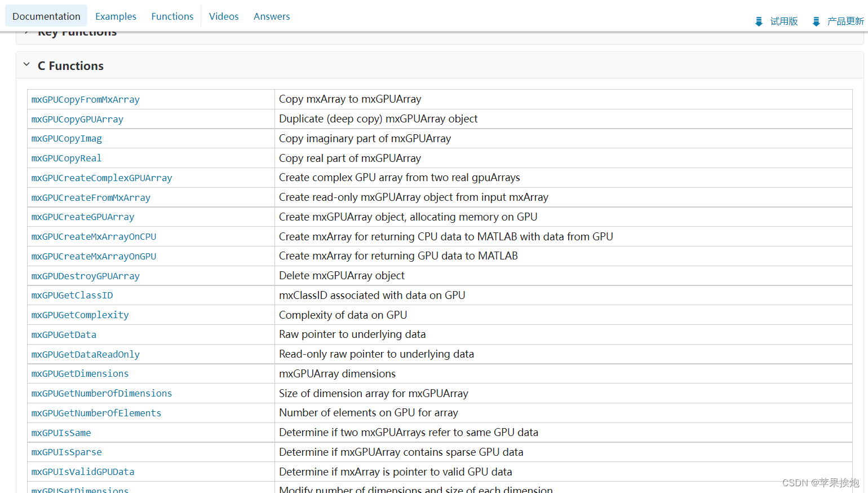Click 'Create mxGPUArray object, allocating memory on GPU'
The image size is (868, 493).
point(408,217)
